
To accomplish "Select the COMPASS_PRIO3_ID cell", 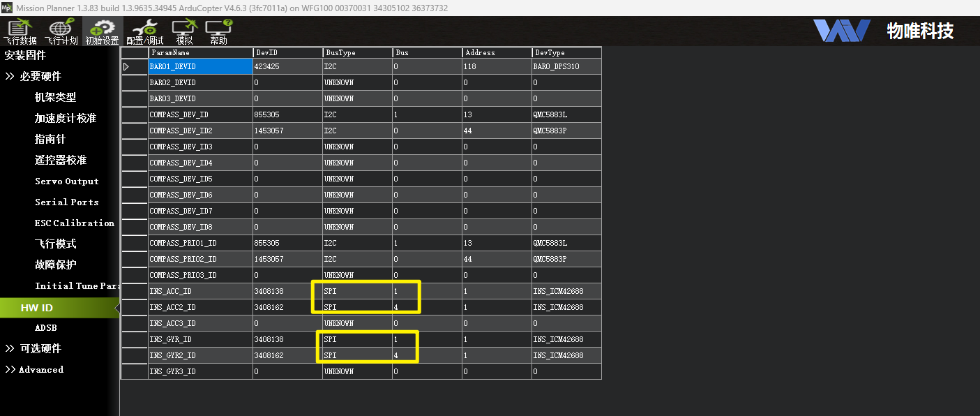I will click(200, 275).
